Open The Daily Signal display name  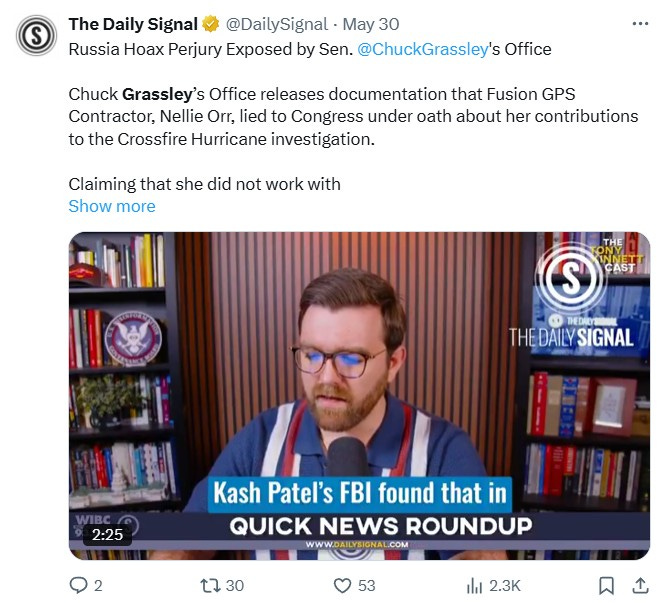(133, 24)
